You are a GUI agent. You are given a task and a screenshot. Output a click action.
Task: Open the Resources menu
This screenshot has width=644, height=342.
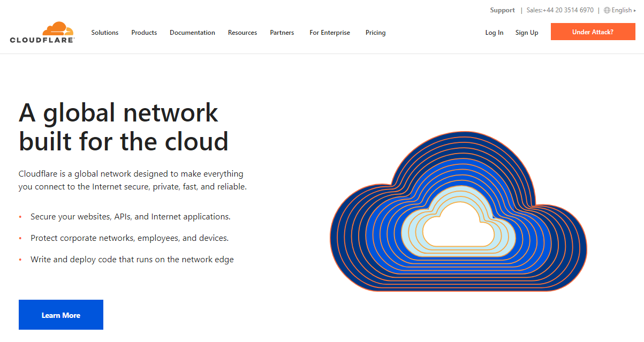coord(243,33)
